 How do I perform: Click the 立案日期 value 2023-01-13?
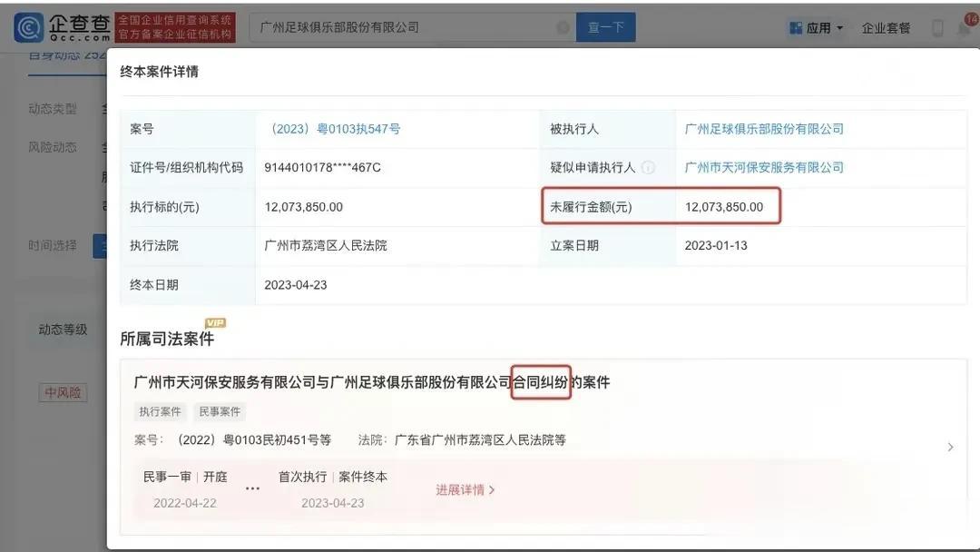716,246
